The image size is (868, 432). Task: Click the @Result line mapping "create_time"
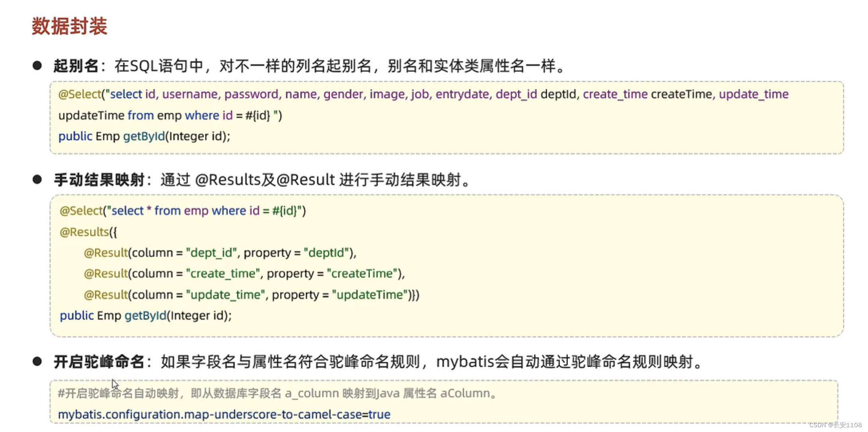click(x=244, y=274)
